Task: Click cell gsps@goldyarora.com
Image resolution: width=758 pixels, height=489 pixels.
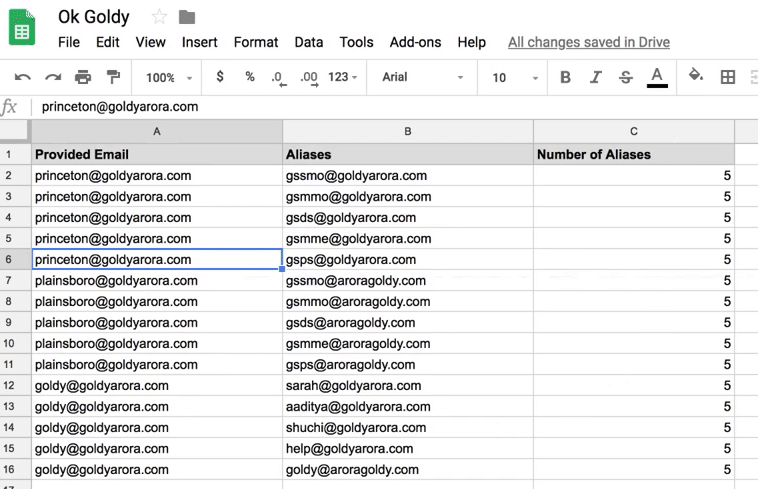Action: pyautogui.click(x=408, y=259)
